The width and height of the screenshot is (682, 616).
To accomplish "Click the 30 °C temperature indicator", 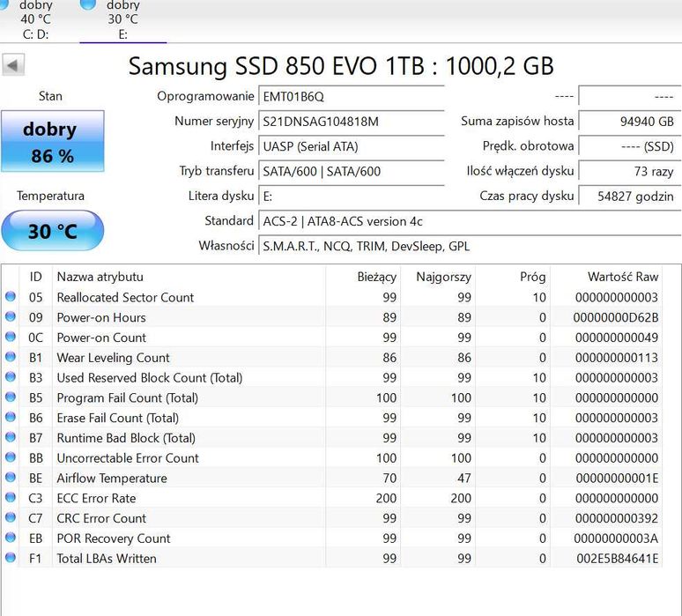I will click(53, 231).
